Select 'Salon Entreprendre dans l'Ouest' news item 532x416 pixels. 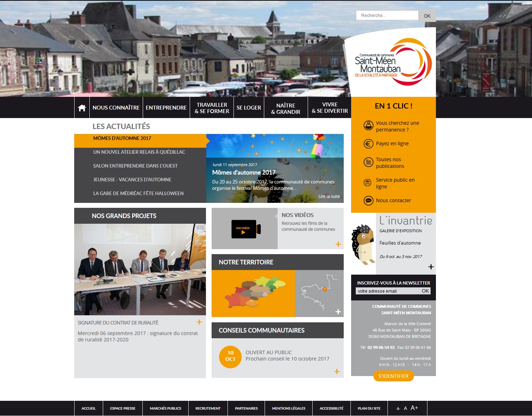click(x=135, y=166)
